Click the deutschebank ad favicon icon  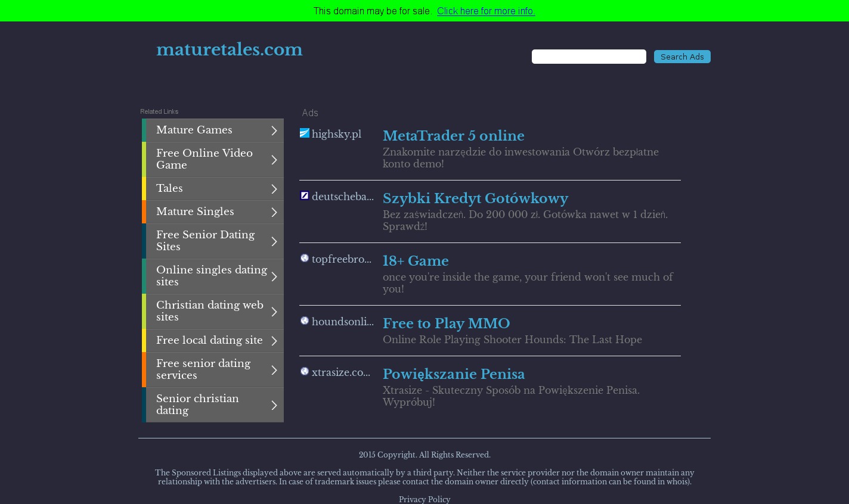click(305, 195)
